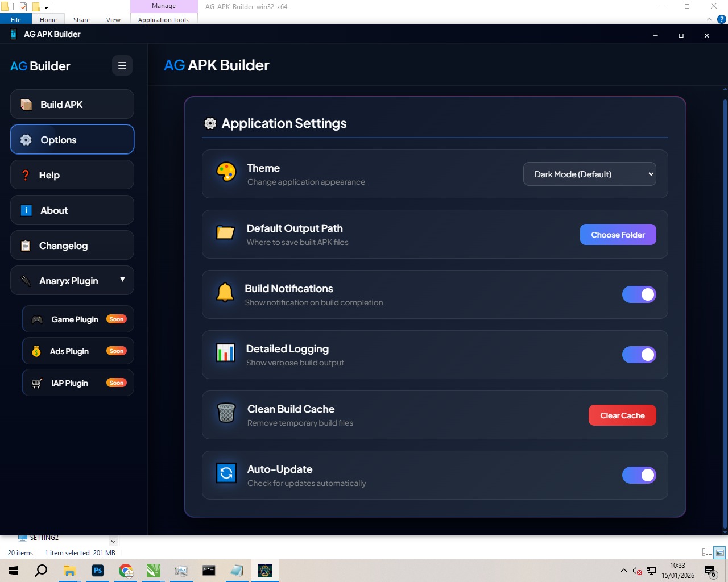Viewport: 728px width, 582px height.
Task: Click the Changelog clipboard icon
Action: [26, 246]
